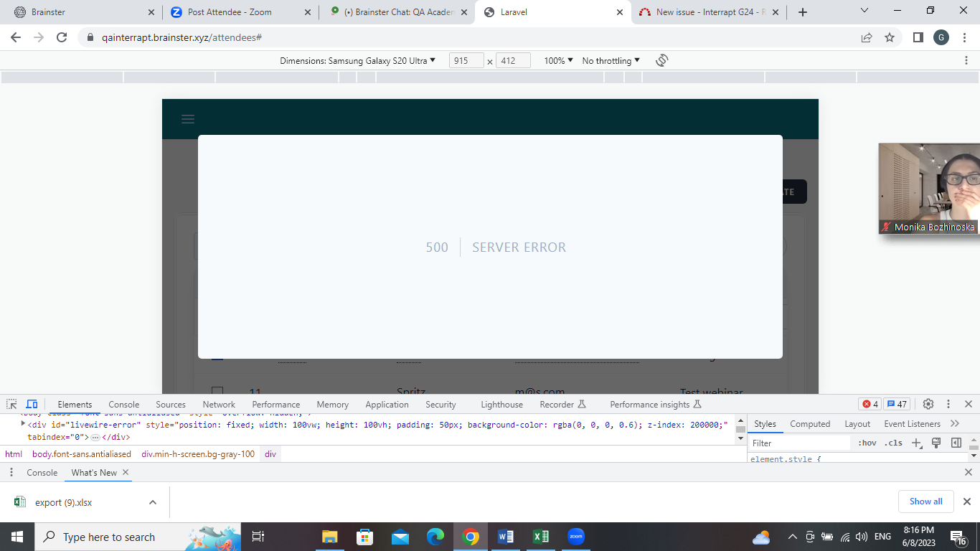Screen dimensions: 980x551
Task: Toggle the device toolbar icon
Action: click(x=32, y=404)
